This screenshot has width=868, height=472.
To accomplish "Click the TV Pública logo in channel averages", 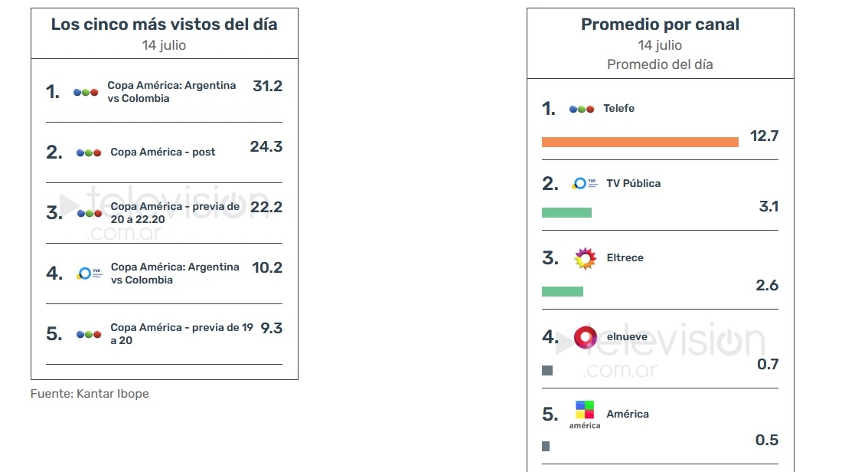I will coord(585,183).
